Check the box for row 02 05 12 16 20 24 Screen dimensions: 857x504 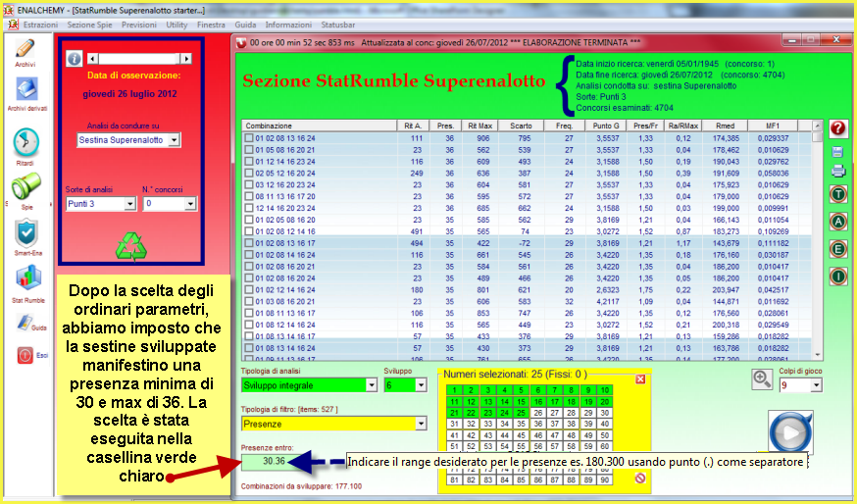249,174
